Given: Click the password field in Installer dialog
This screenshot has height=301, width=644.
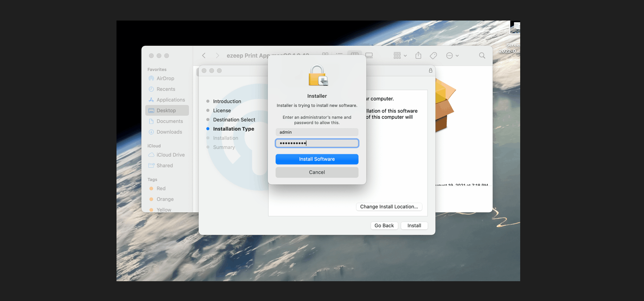Looking at the screenshot, I should (317, 143).
